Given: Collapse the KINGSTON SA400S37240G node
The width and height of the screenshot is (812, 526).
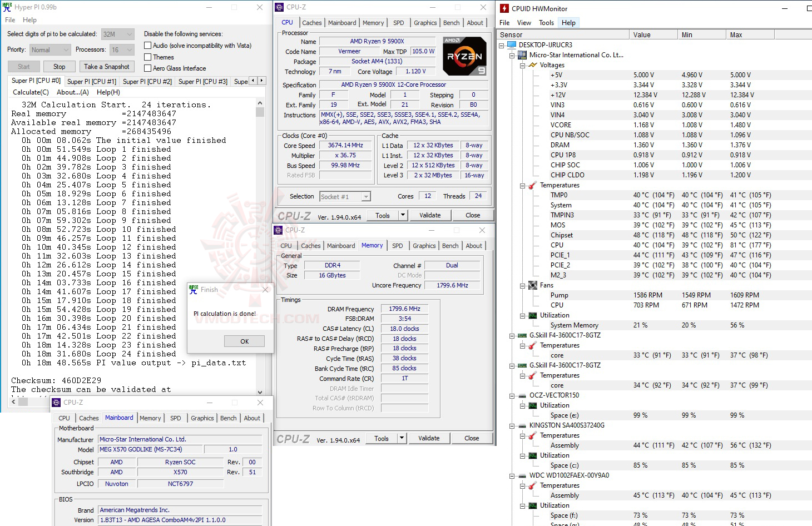Looking at the screenshot, I should pos(512,425).
